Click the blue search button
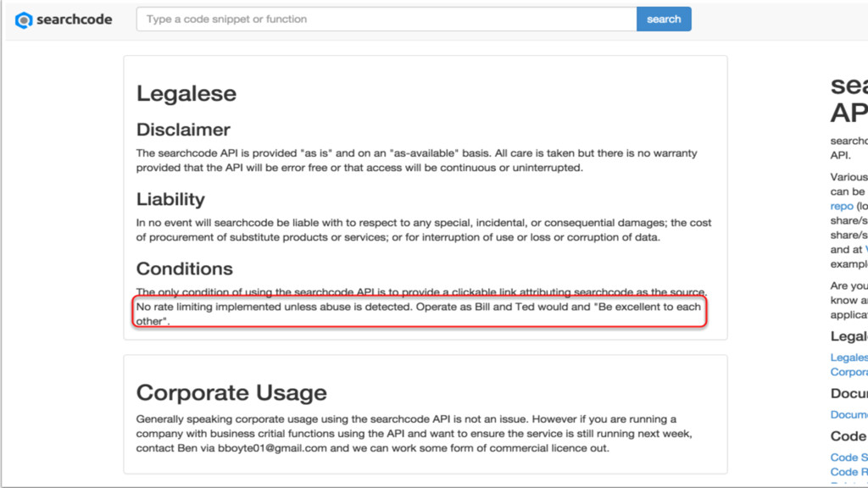Image resolution: width=868 pixels, height=488 pixels. pyautogui.click(x=664, y=19)
